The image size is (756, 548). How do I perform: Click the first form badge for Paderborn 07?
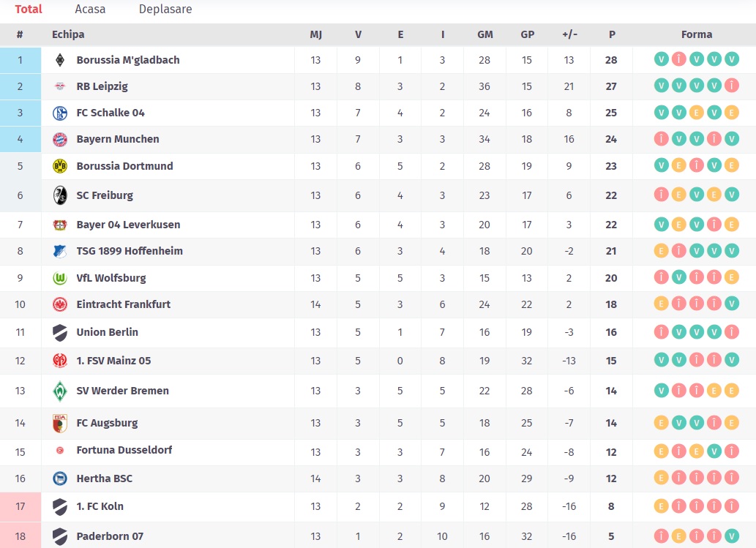pyautogui.click(x=661, y=536)
